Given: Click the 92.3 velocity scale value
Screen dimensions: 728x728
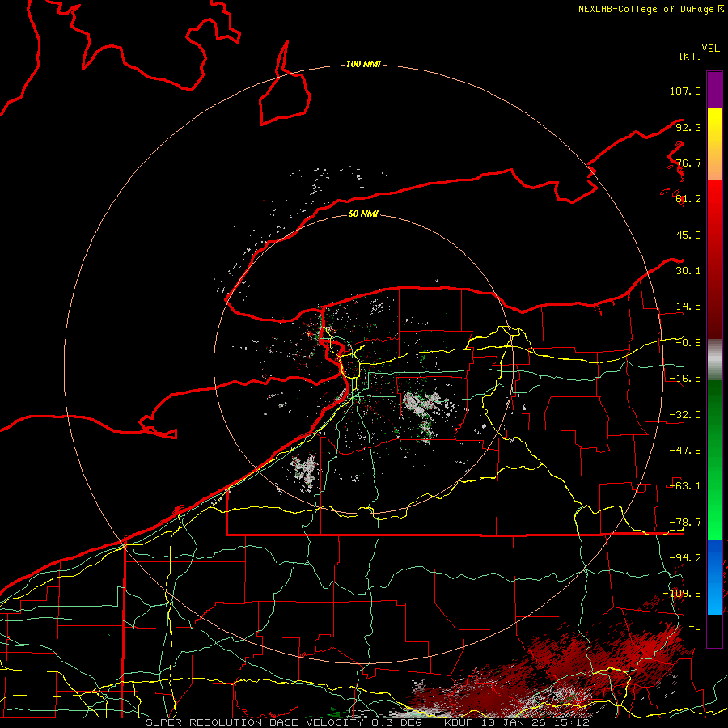Looking at the screenshot, I should coord(688,127).
